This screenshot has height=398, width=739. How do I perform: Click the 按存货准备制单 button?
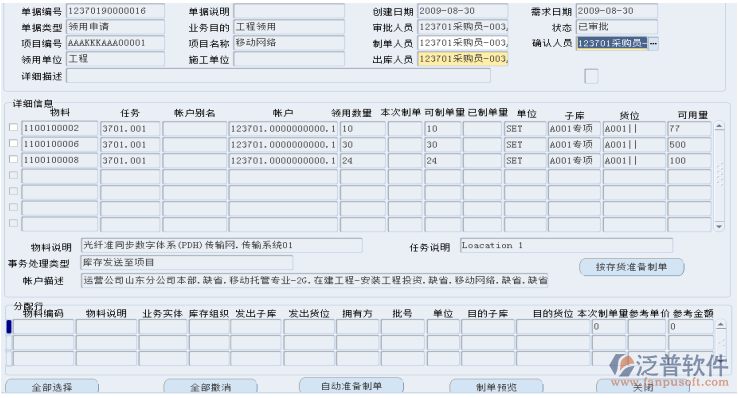(631, 267)
